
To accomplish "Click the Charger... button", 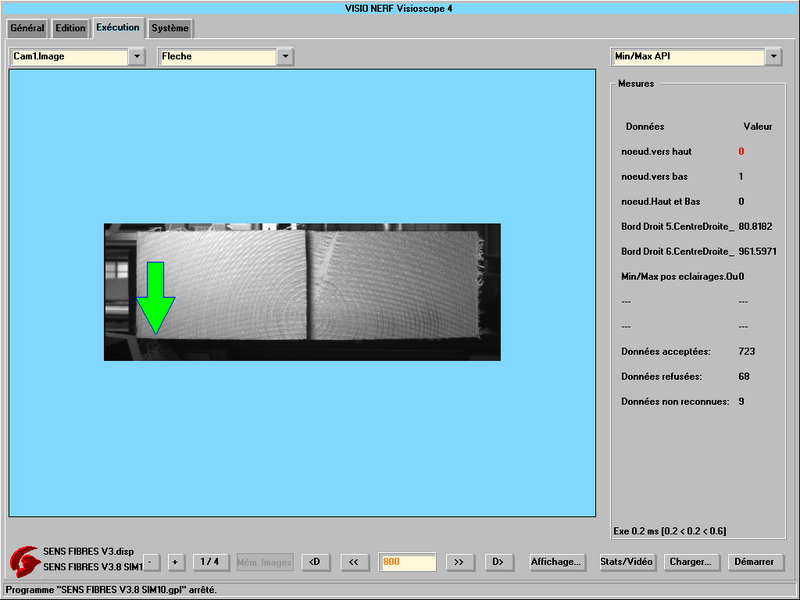I will 690,562.
